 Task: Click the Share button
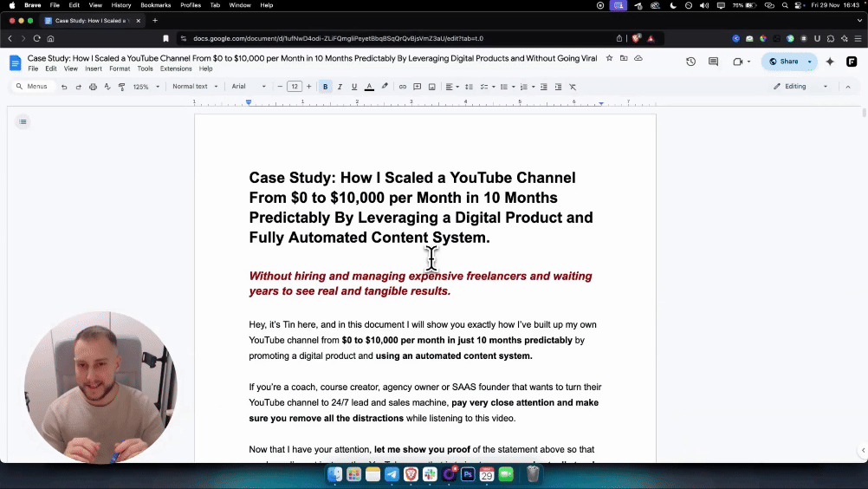click(x=783, y=62)
